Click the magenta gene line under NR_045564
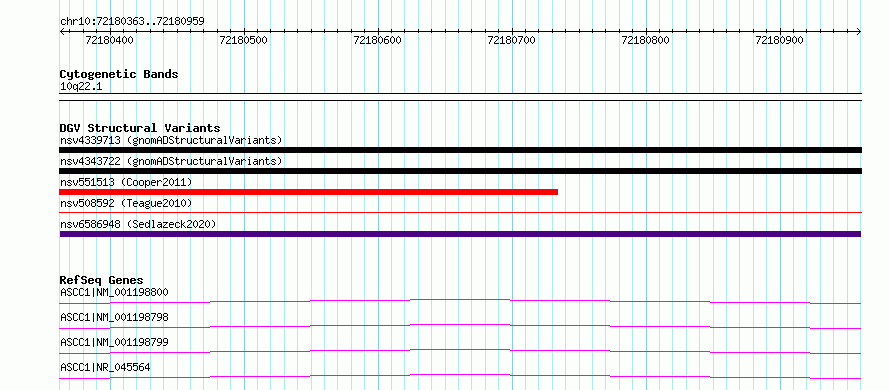This screenshot has height=390, width=890. pos(460,376)
